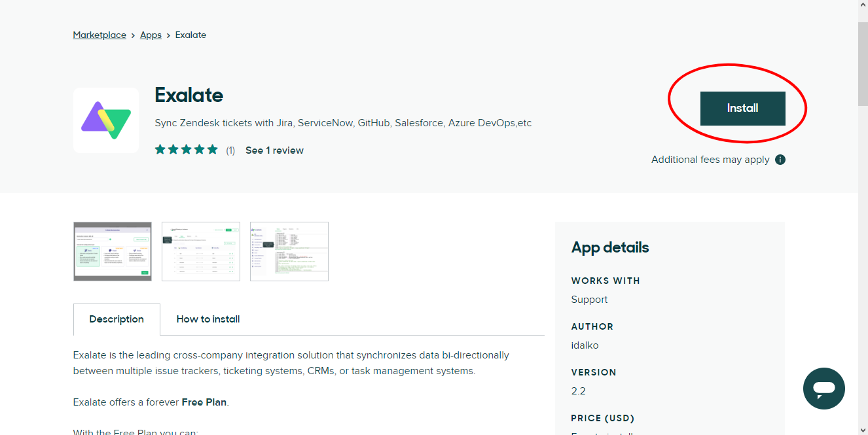Switch to the Description tab

tap(117, 319)
